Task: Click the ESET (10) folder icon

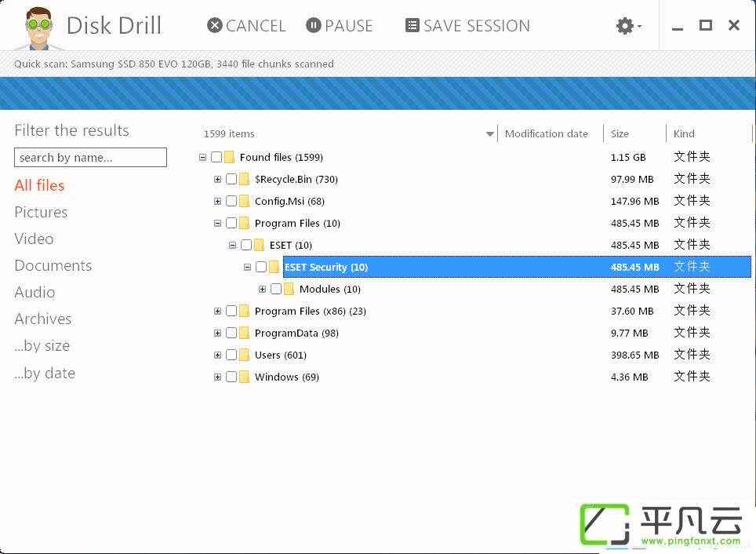Action: (x=260, y=245)
